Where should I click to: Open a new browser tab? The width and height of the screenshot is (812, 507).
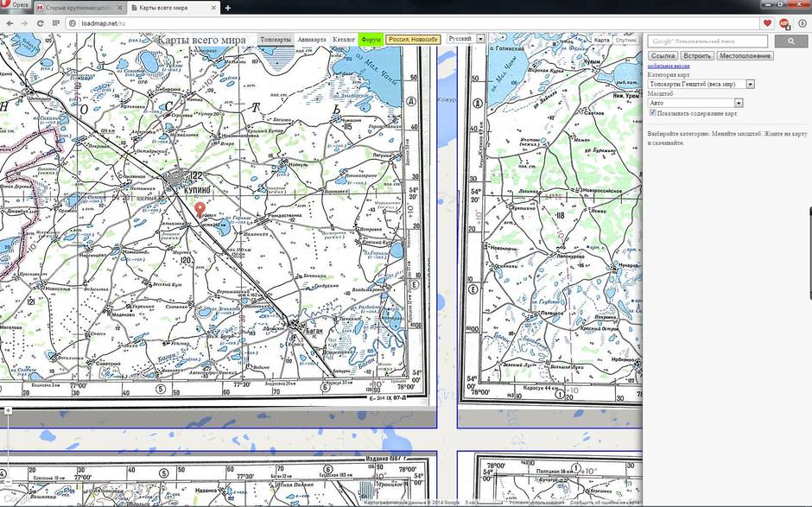(228, 8)
